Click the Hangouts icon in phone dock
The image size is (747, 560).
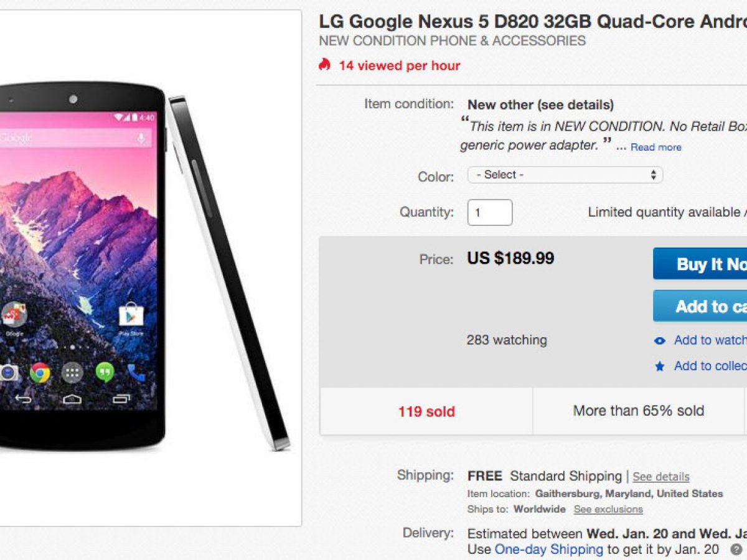click(x=105, y=372)
